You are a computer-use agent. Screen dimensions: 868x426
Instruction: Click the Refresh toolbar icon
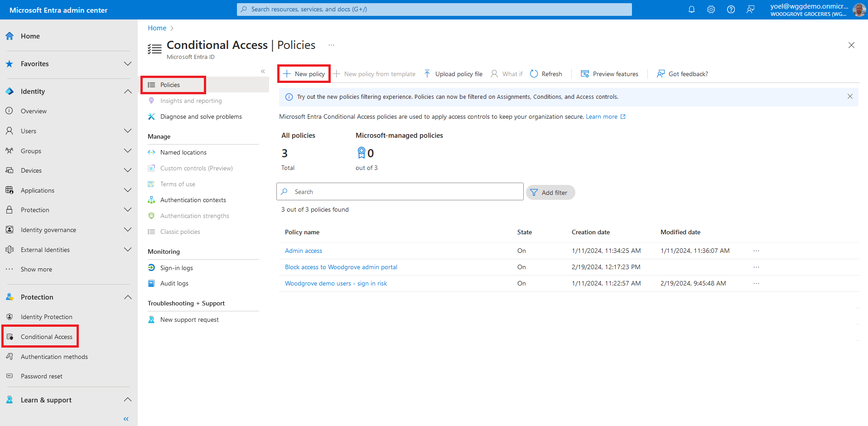[x=535, y=74]
